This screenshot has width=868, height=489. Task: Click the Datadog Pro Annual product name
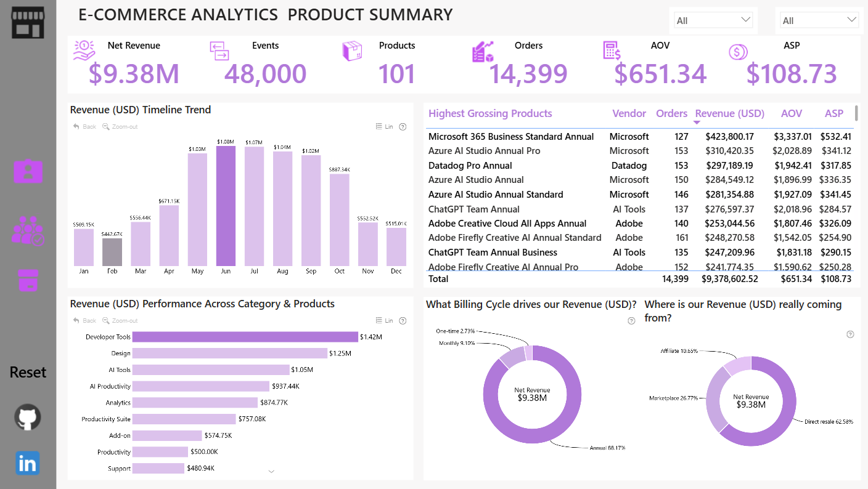pos(470,166)
